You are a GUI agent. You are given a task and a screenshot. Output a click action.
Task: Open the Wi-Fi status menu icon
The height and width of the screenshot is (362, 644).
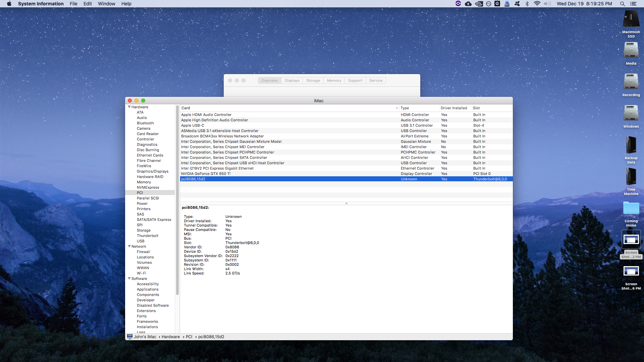coord(537,4)
